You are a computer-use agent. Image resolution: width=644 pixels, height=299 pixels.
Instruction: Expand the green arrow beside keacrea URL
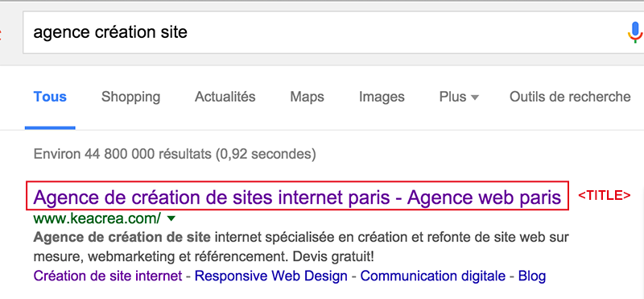[171, 219]
